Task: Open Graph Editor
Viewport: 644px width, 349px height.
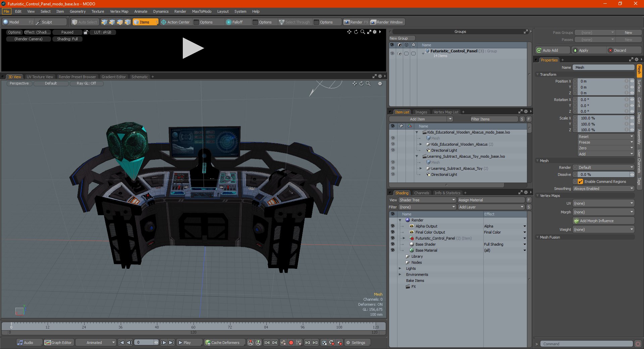Action: (x=58, y=343)
